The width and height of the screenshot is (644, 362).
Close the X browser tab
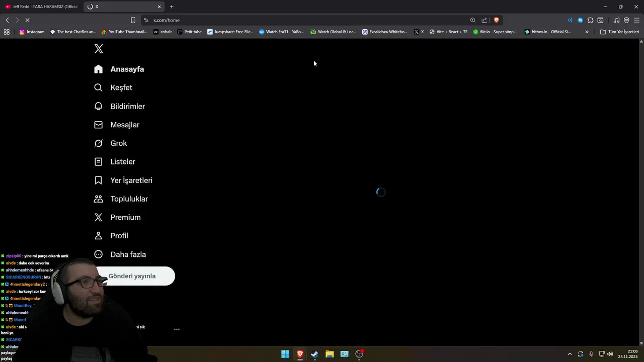pyautogui.click(x=159, y=7)
